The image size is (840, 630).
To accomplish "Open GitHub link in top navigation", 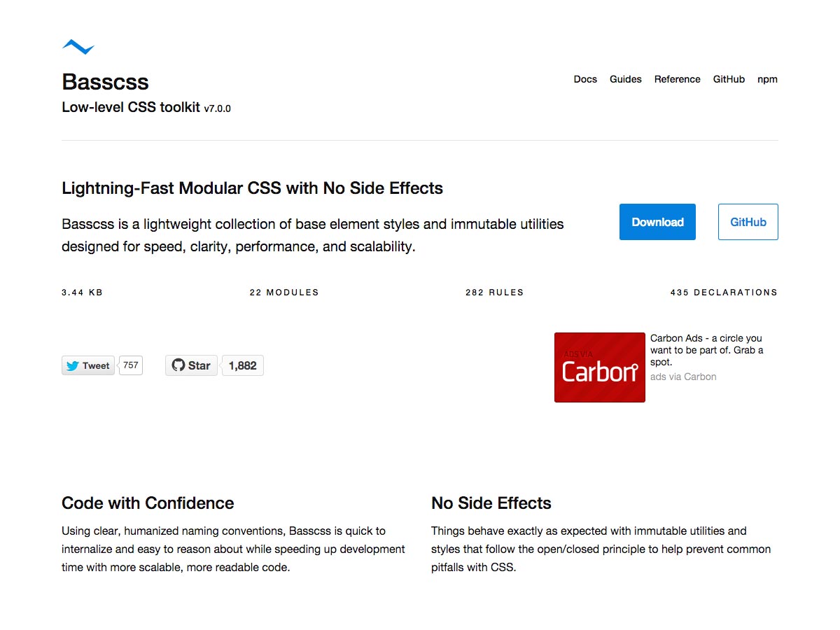I will click(x=729, y=79).
